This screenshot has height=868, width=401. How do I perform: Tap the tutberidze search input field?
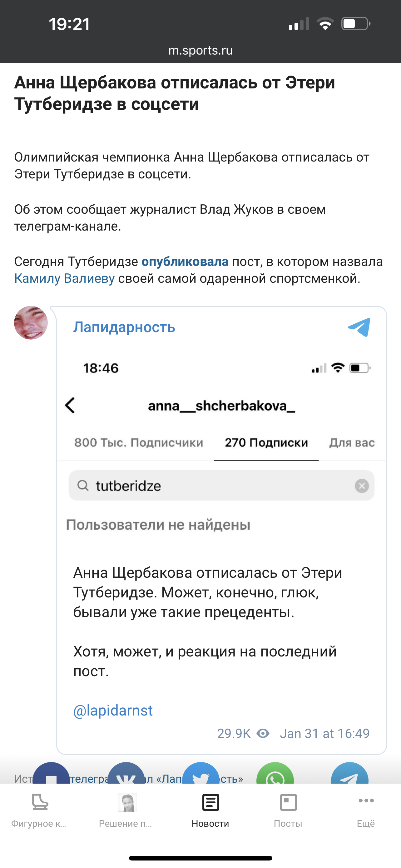(x=215, y=486)
